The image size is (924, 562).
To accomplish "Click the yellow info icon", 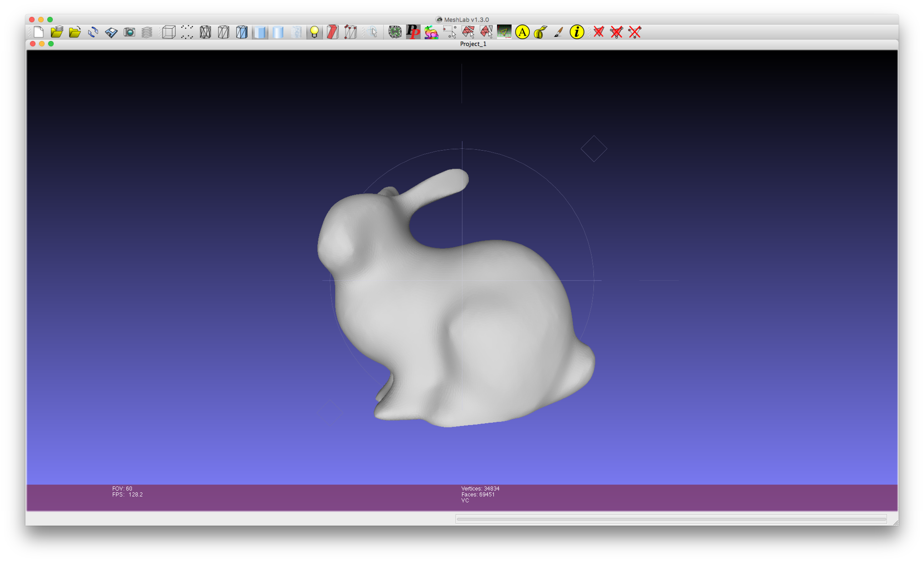I will click(577, 32).
